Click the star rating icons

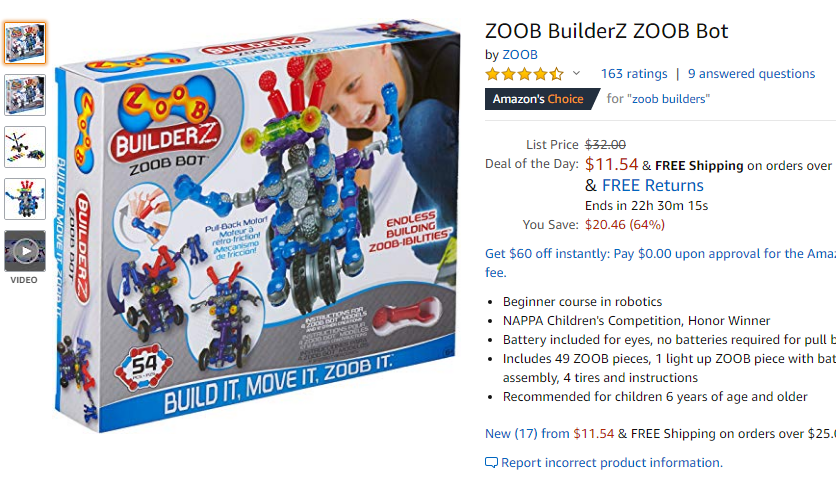(524, 74)
